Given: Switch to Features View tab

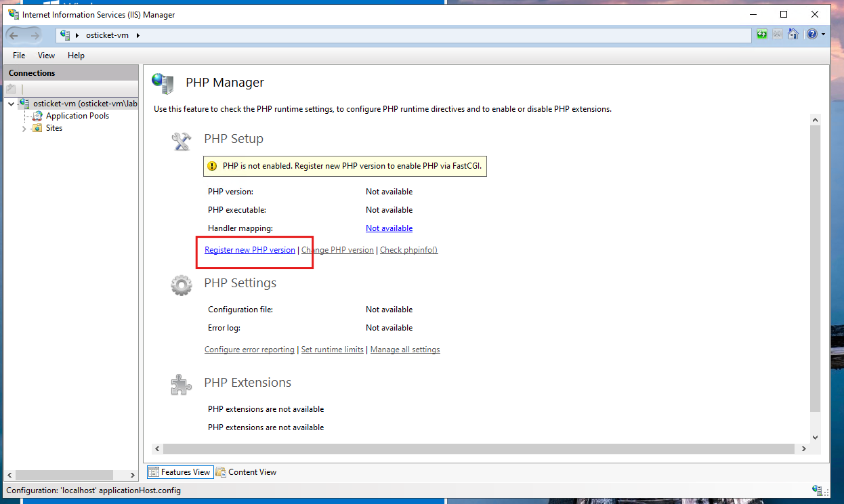Looking at the screenshot, I should (x=180, y=472).
